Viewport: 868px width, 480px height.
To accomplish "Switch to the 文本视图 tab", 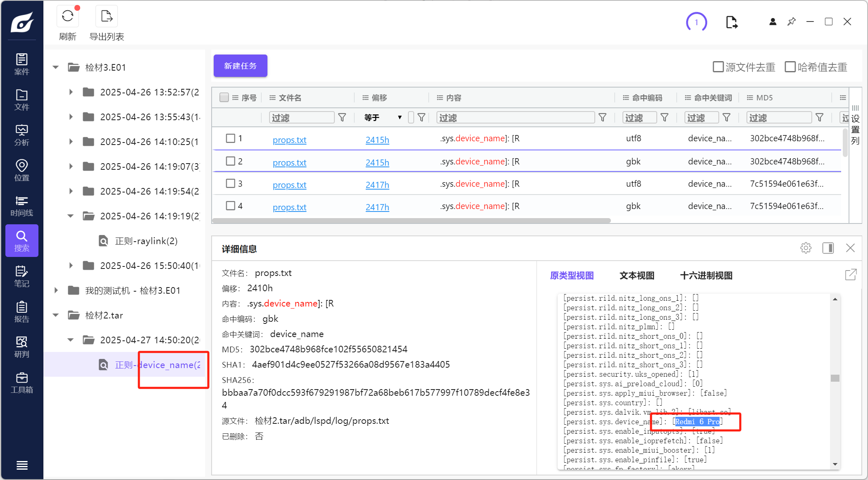I will pyautogui.click(x=637, y=276).
